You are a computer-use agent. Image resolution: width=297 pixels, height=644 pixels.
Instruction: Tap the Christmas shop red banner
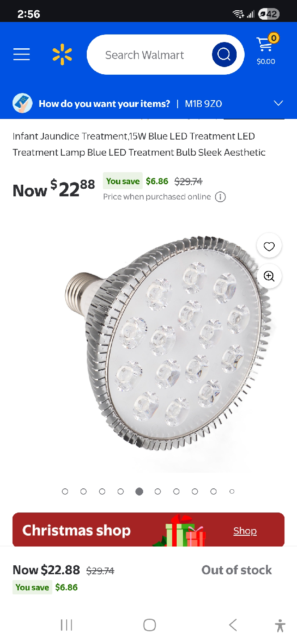tap(148, 530)
